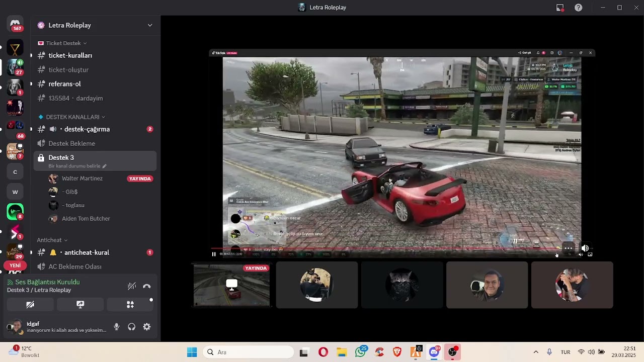Open the server with letter W icon

(15, 192)
